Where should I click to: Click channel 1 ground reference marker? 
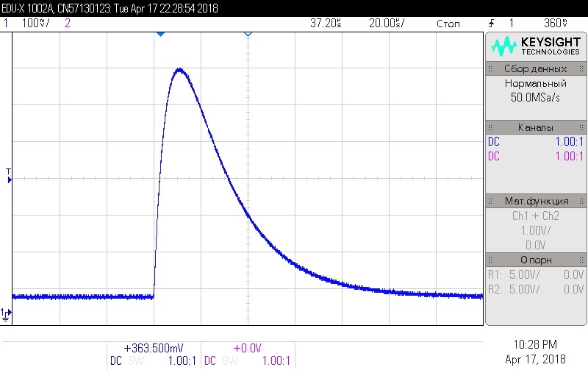(6, 314)
